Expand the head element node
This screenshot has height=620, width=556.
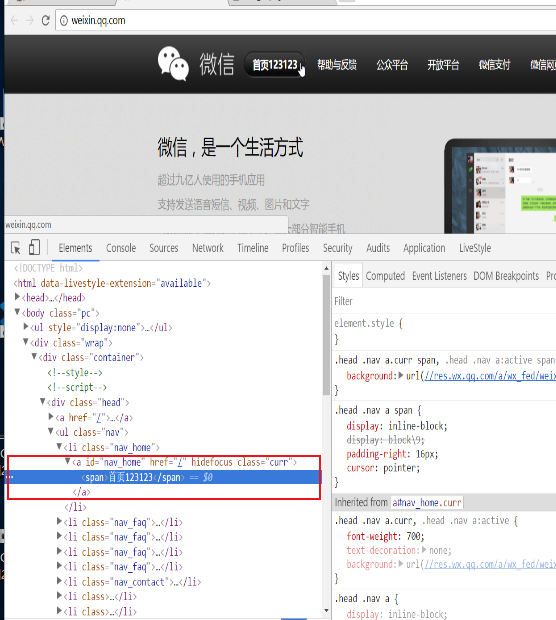tap(17, 297)
